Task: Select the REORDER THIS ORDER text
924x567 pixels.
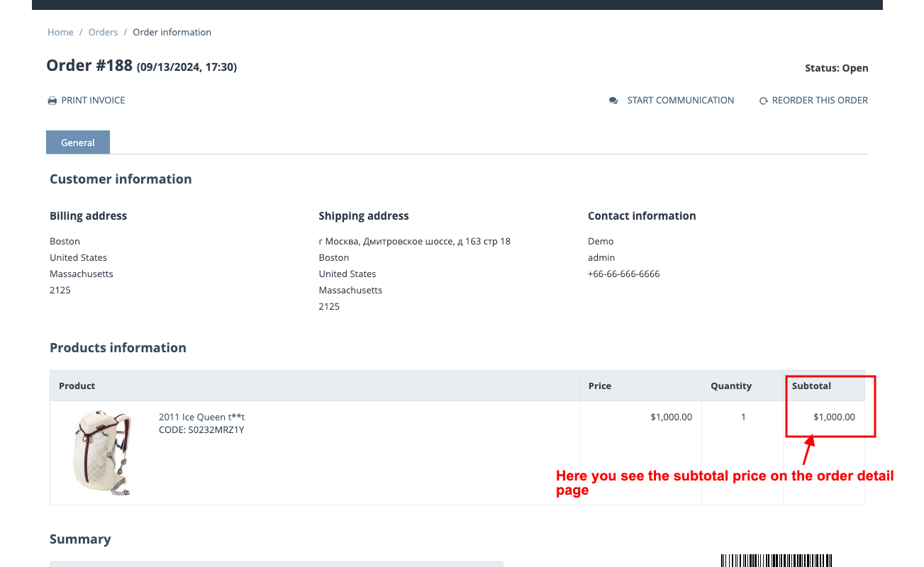Action: coord(820,100)
